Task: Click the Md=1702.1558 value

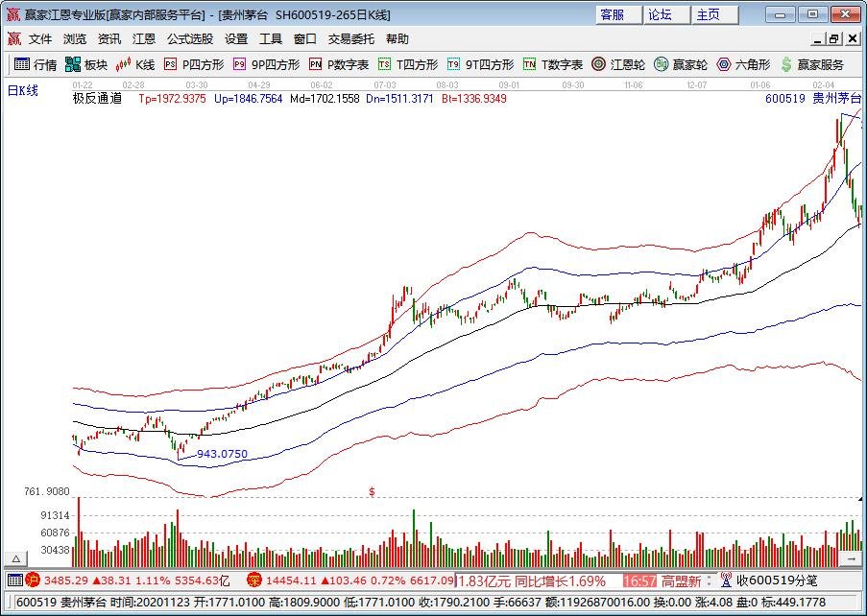Action: [325, 98]
